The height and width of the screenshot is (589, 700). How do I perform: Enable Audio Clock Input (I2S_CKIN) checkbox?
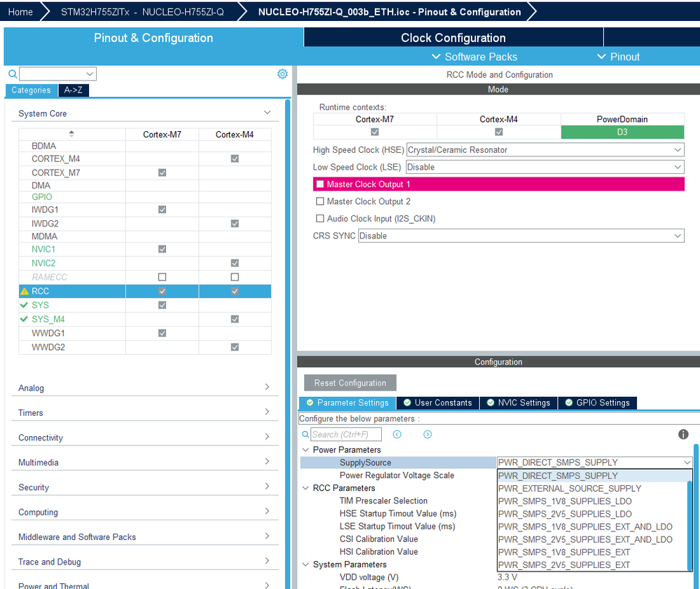[x=320, y=219]
